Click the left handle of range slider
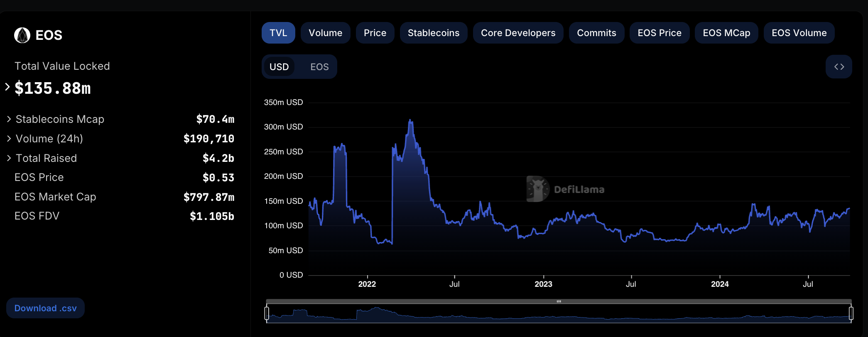The image size is (868, 337). point(267,313)
